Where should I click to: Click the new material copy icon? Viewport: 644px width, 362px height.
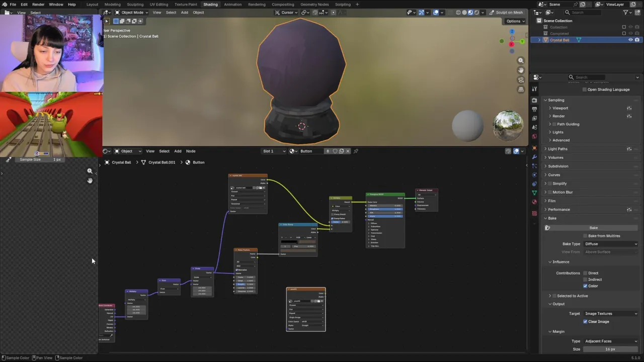(342, 151)
